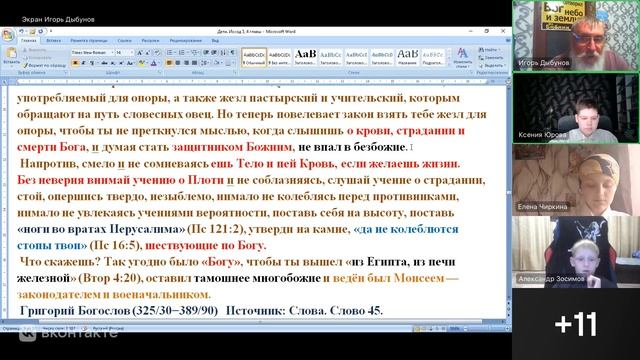This screenshot has height=360, width=640.
Task: Open the Times New Roman font dropdown
Action: (x=113, y=53)
